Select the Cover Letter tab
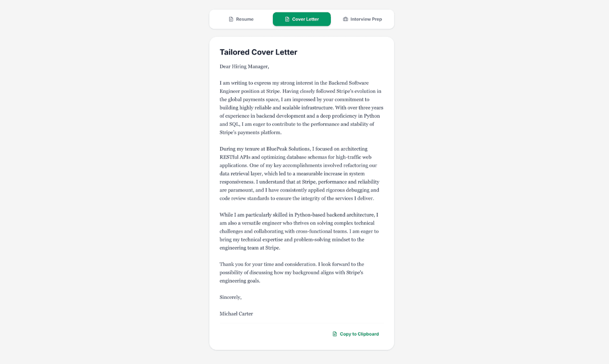This screenshot has width=609, height=364. point(302,19)
